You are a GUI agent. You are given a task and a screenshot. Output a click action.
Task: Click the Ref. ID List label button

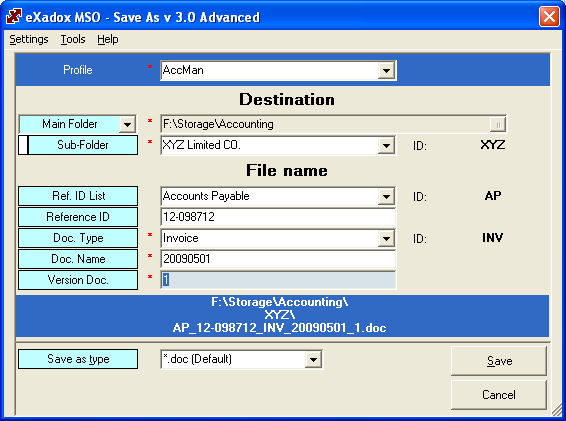(78, 196)
